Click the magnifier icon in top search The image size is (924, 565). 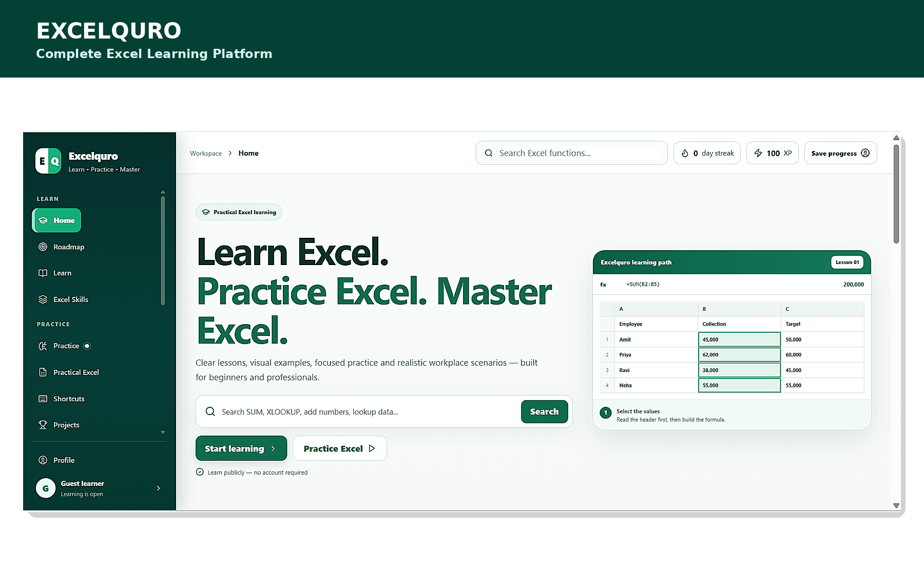coord(489,153)
